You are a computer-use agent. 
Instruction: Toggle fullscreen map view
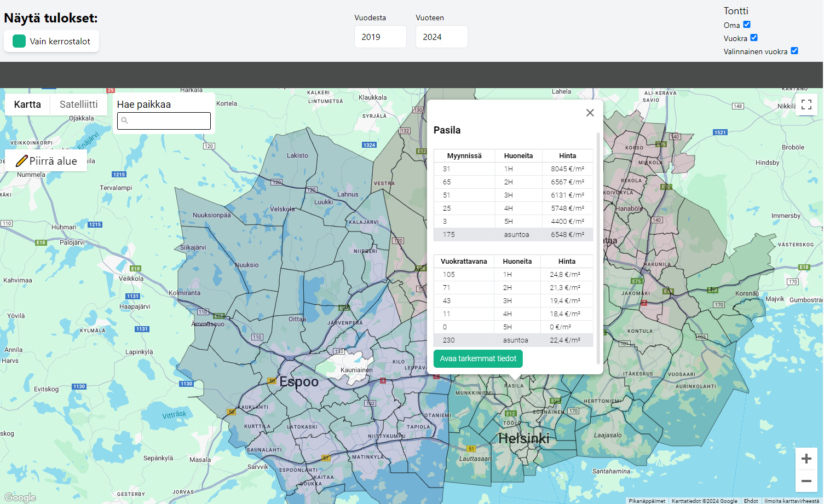pyautogui.click(x=806, y=105)
